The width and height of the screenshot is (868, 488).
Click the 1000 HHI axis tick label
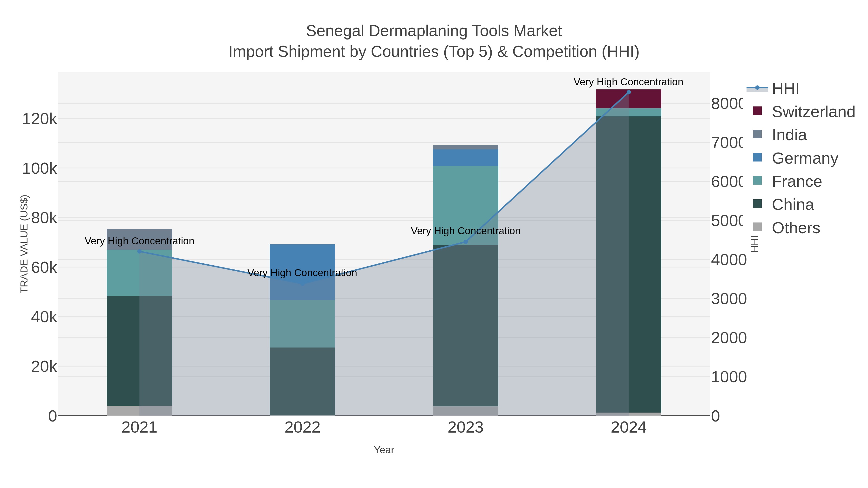(x=729, y=377)
